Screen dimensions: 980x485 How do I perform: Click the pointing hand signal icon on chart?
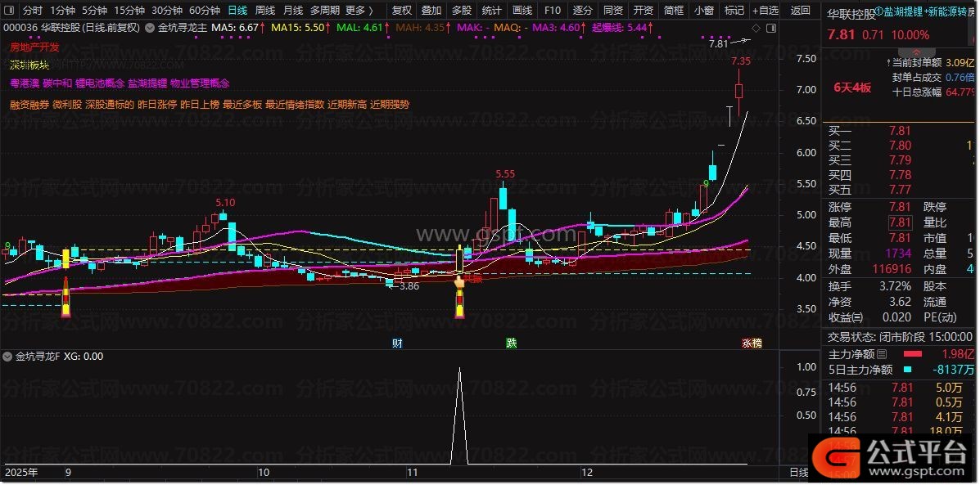tap(459, 282)
